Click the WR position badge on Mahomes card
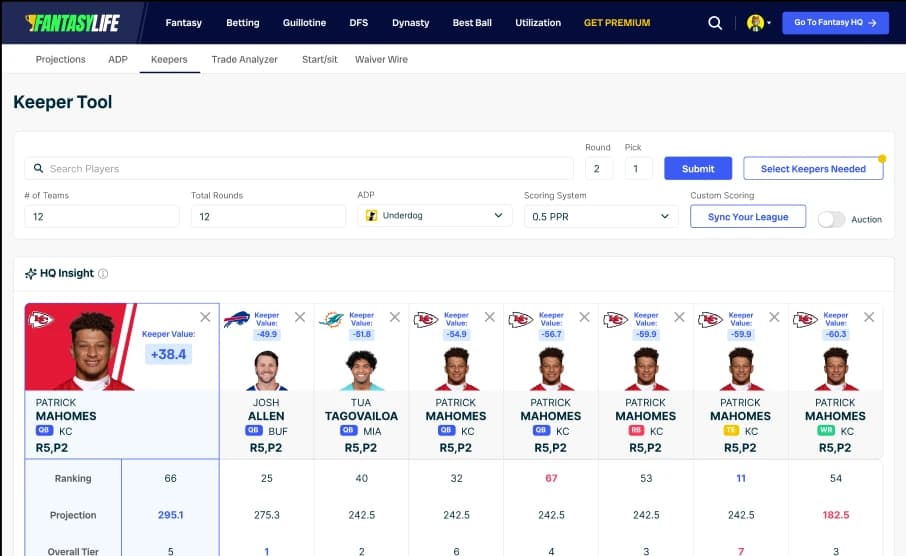This screenshot has width=906, height=556. 826,431
